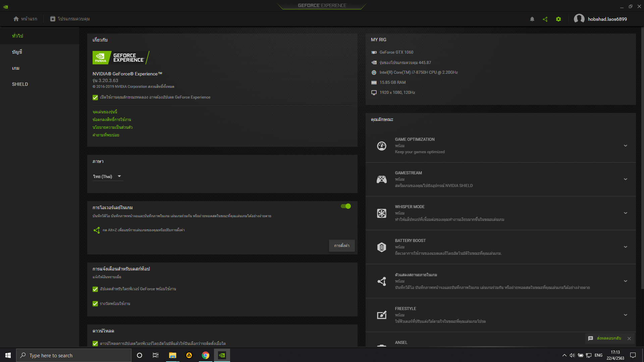Uncheck GeForce driver update notification checkbox

[x=95, y=289]
